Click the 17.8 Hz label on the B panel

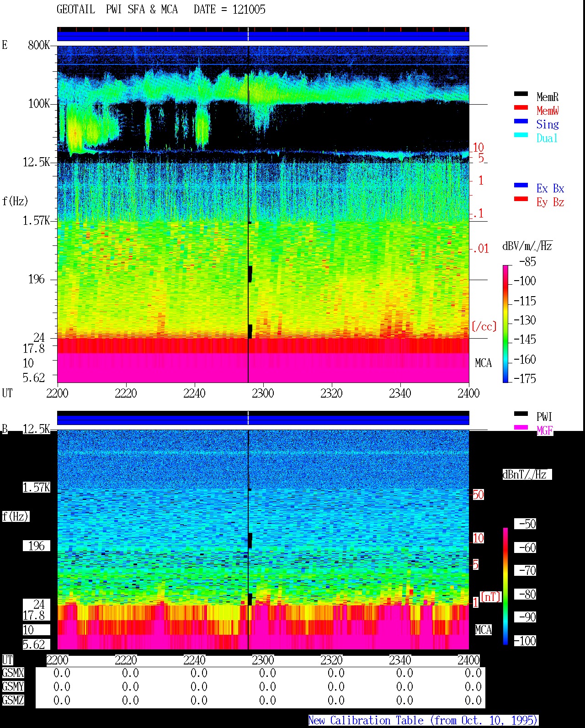coord(34,616)
